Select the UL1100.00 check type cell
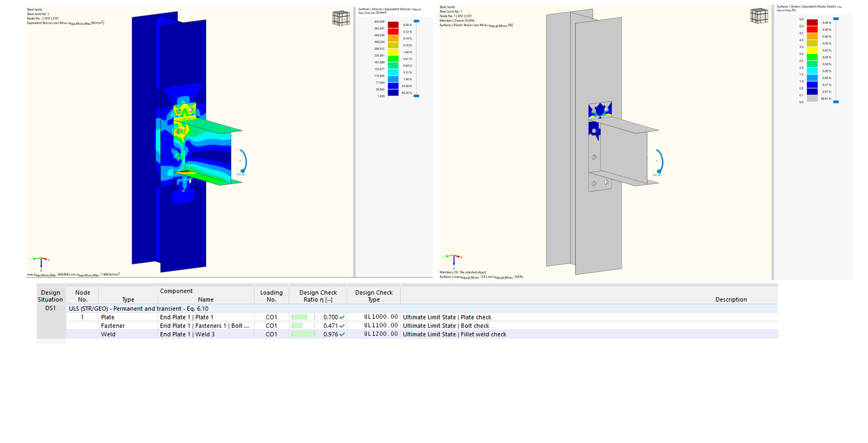The width and height of the screenshot is (868, 443). click(373, 326)
